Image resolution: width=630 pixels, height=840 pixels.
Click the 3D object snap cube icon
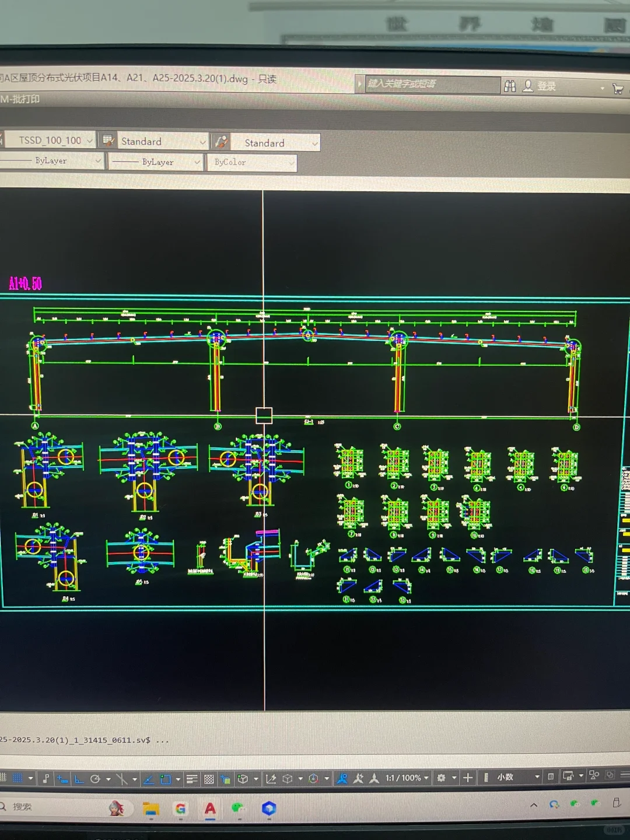[x=243, y=778]
